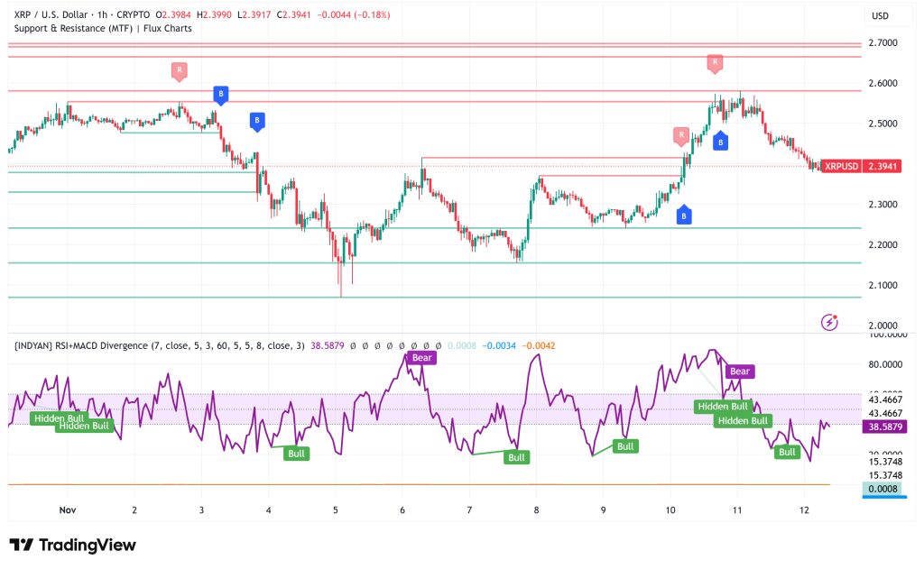
Task: Click the red R marker above Nov 2 candles
Action: 179,69
